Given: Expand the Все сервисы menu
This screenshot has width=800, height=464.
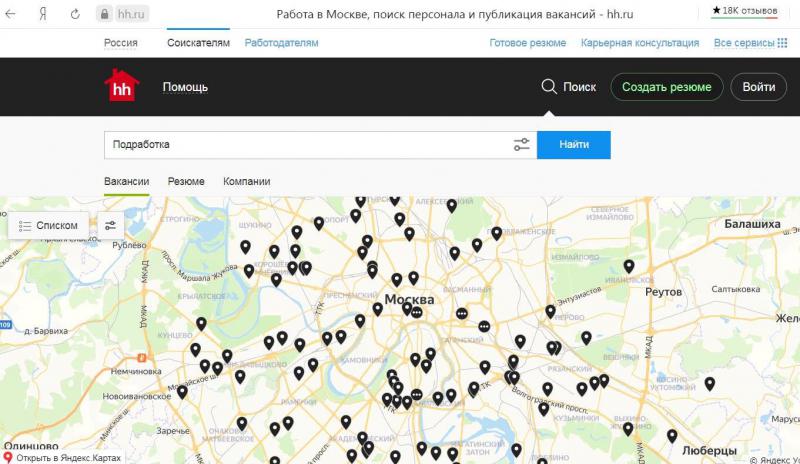Looking at the screenshot, I should coord(750,43).
